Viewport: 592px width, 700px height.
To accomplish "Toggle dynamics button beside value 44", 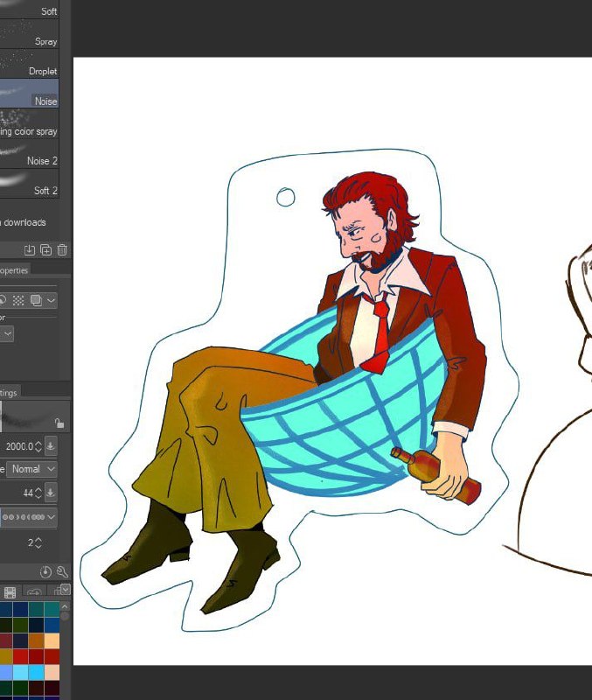I will [51, 493].
